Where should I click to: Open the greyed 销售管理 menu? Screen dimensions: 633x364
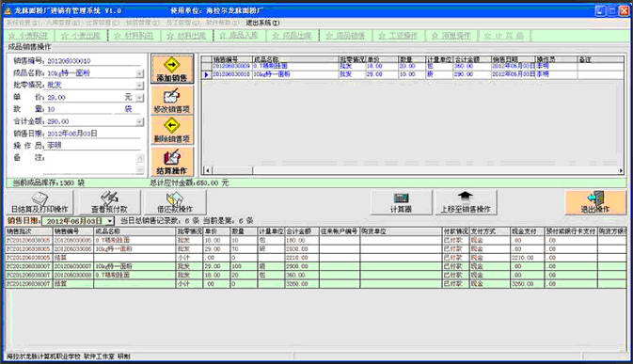click(x=143, y=23)
